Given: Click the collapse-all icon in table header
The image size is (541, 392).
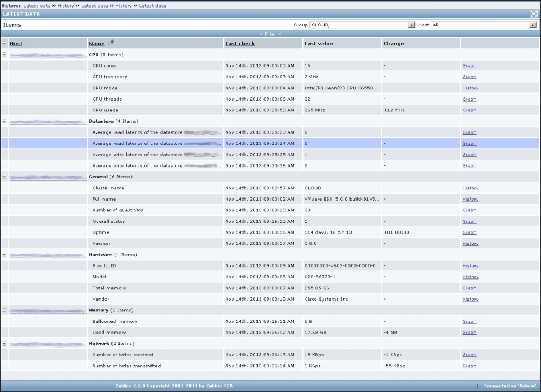Looking at the screenshot, I should pyautogui.click(x=4, y=44).
